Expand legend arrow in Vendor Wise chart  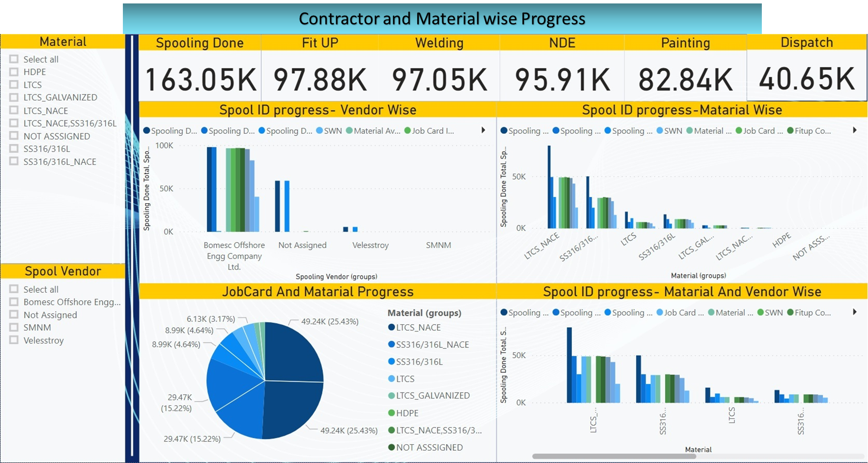[483, 130]
